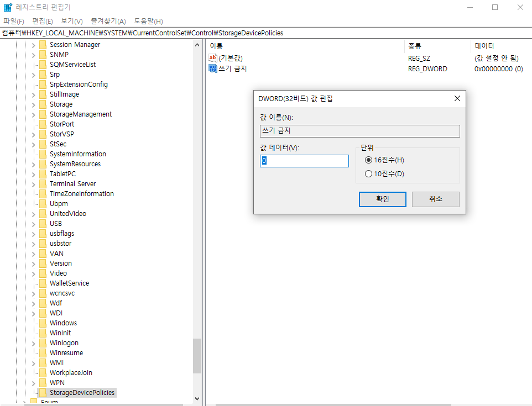This screenshot has height=406, width=532.
Task: Select the StSec folder icon
Action: 43,144
